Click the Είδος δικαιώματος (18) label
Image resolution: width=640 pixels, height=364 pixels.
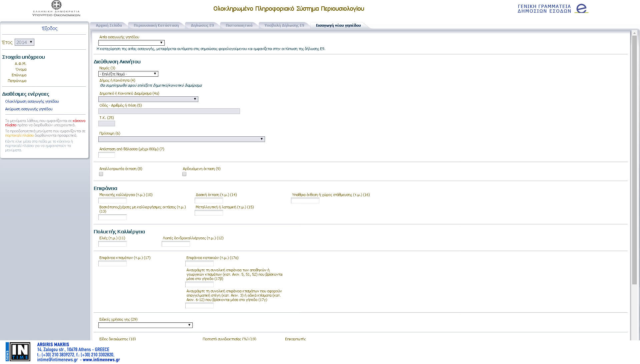point(118,339)
